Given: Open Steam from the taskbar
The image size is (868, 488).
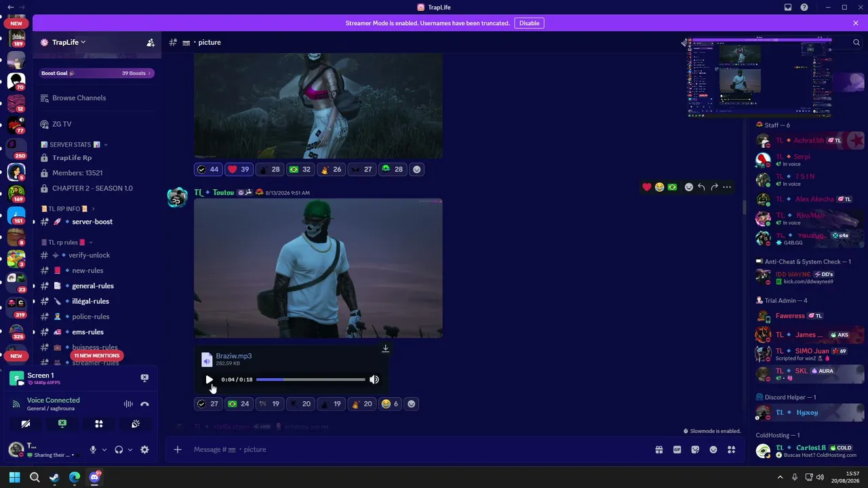Looking at the screenshot, I should (x=54, y=477).
